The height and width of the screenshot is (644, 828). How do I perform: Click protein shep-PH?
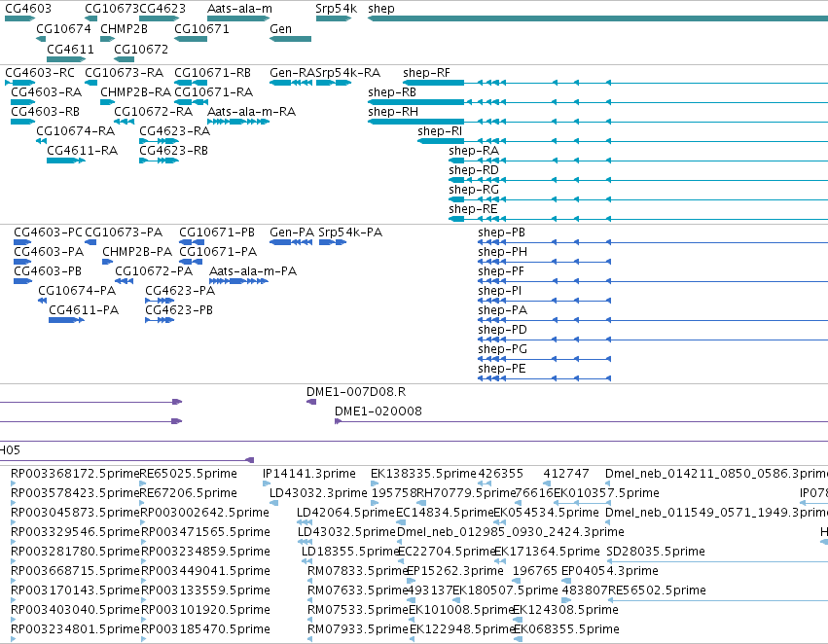pos(502,252)
